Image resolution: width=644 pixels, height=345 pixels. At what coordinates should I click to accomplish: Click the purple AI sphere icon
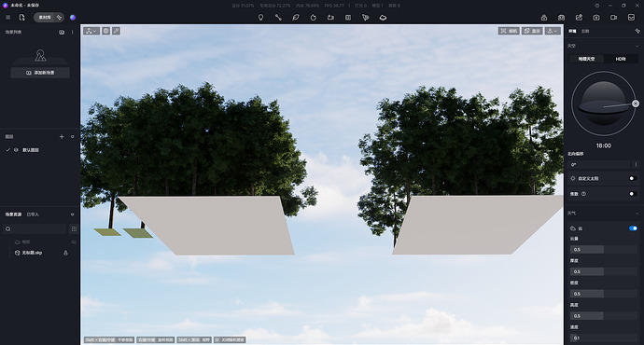(73, 17)
